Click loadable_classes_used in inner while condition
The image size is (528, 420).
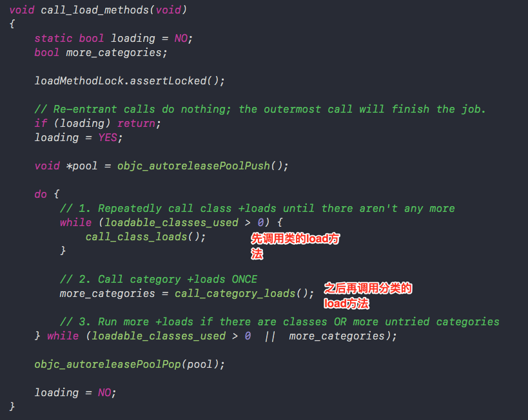tap(171, 222)
